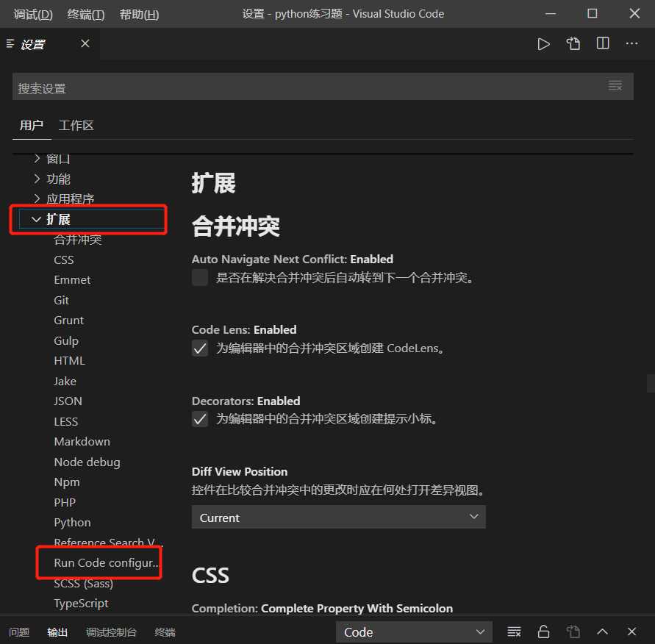Select Markdown in settings tree
This screenshot has height=644, width=655.
tap(82, 442)
